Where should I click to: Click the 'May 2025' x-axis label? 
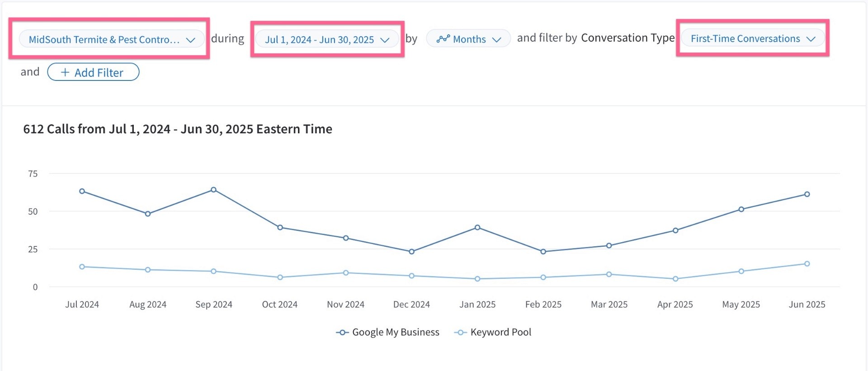741,305
